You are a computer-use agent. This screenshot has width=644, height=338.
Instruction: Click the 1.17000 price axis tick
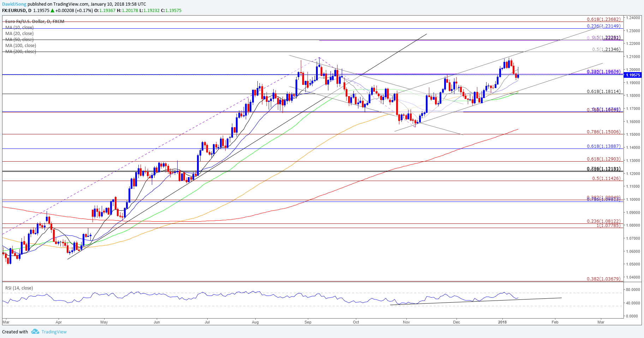633,109
